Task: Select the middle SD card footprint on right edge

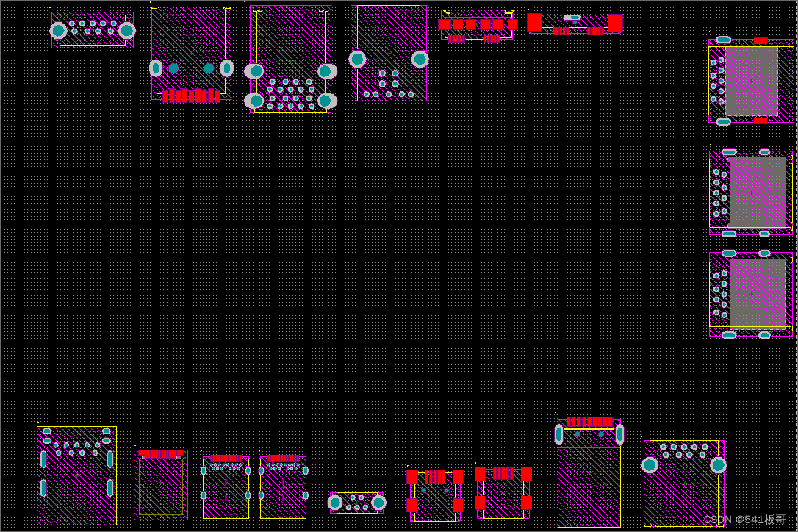Action: point(751,191)
